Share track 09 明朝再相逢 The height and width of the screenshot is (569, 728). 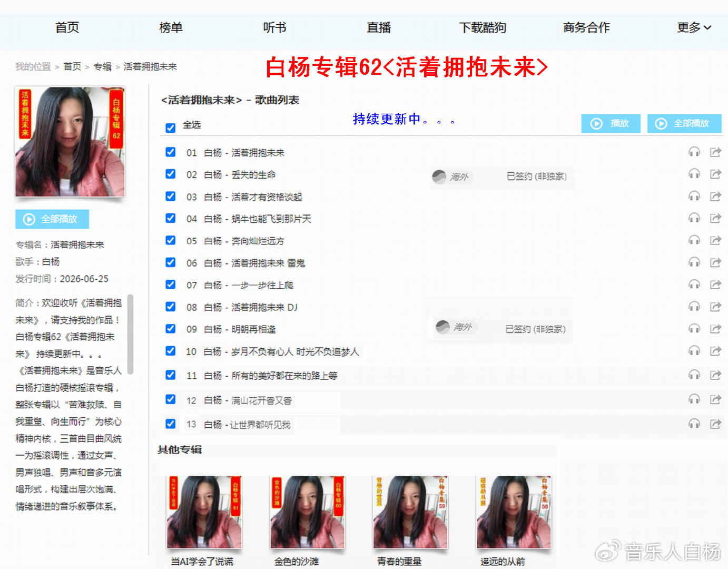pos(715,329)
